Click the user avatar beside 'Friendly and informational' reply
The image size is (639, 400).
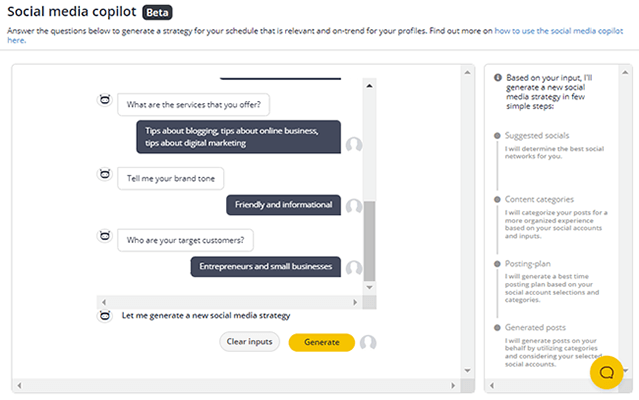click(x=354, y=206)
